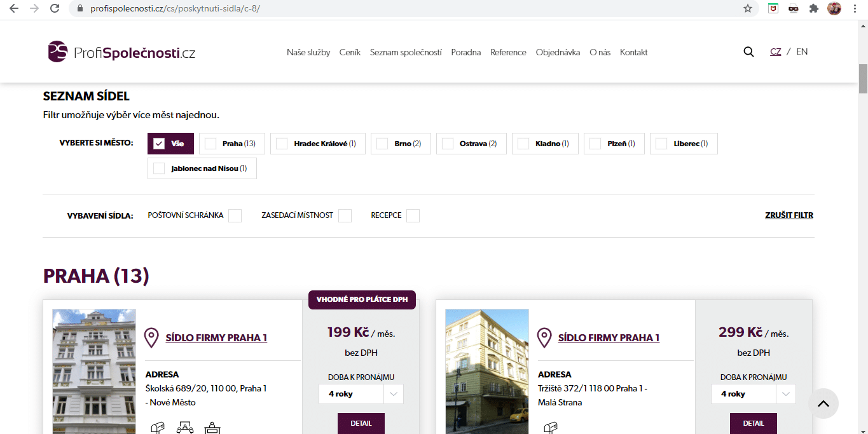Enable the Recepce equipment filter
This screenshot has width=868, height=434.
click(x=413, y=215)
